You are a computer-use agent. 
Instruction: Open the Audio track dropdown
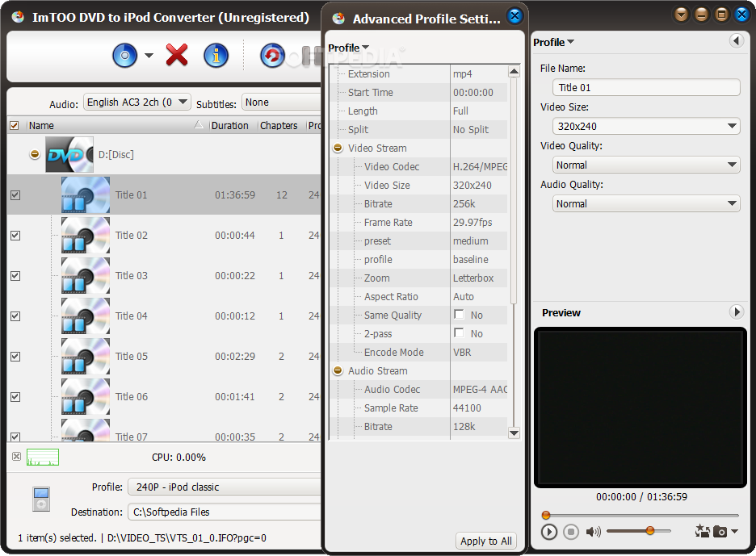[x=137, y=102]
